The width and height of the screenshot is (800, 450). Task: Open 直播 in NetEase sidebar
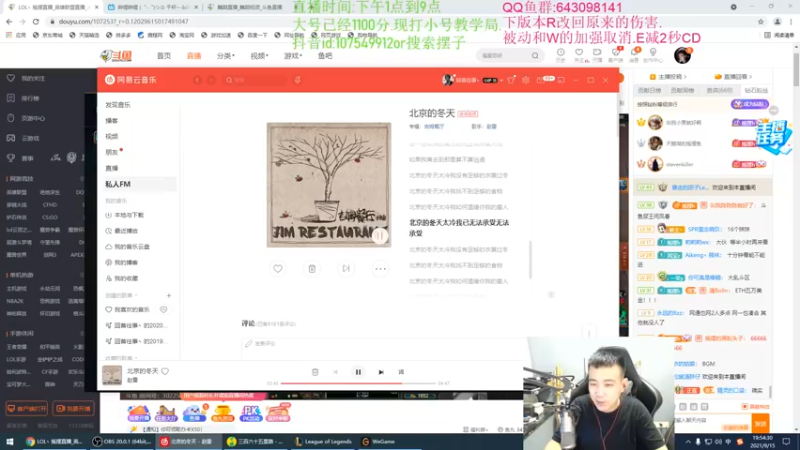112,168
